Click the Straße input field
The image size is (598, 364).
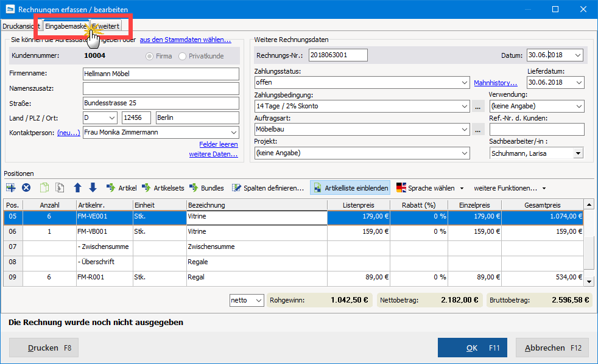161,103
